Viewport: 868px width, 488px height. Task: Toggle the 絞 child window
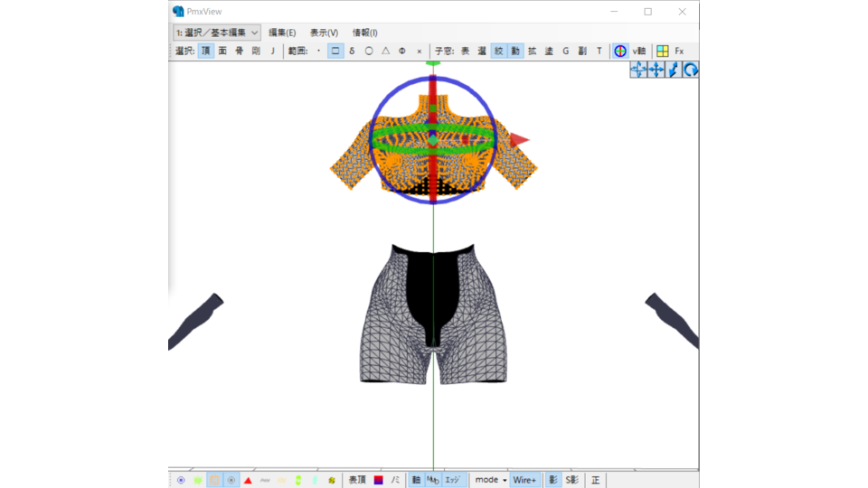pos(499,51)
